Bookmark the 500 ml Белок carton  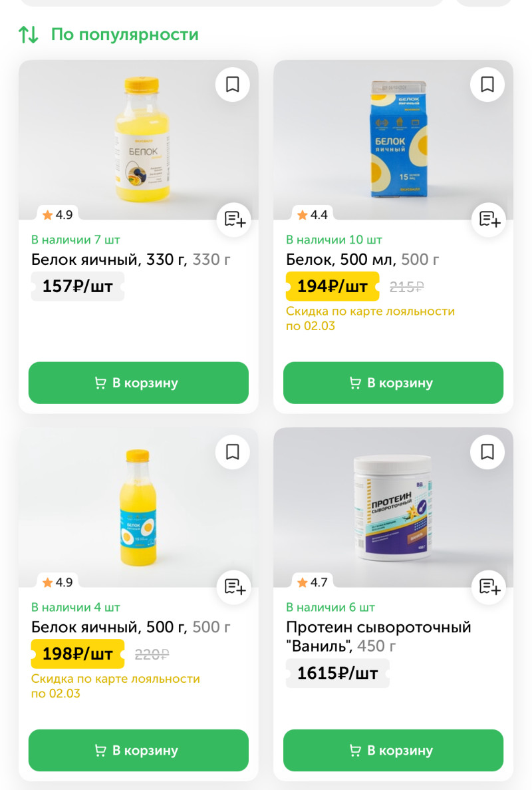pyautogui.click(x=487, y=85)
